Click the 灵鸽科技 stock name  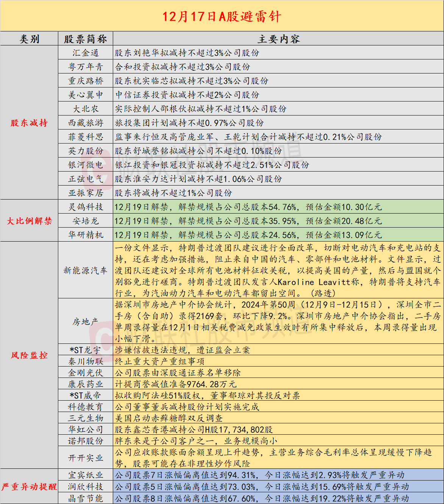coord(86,207)
